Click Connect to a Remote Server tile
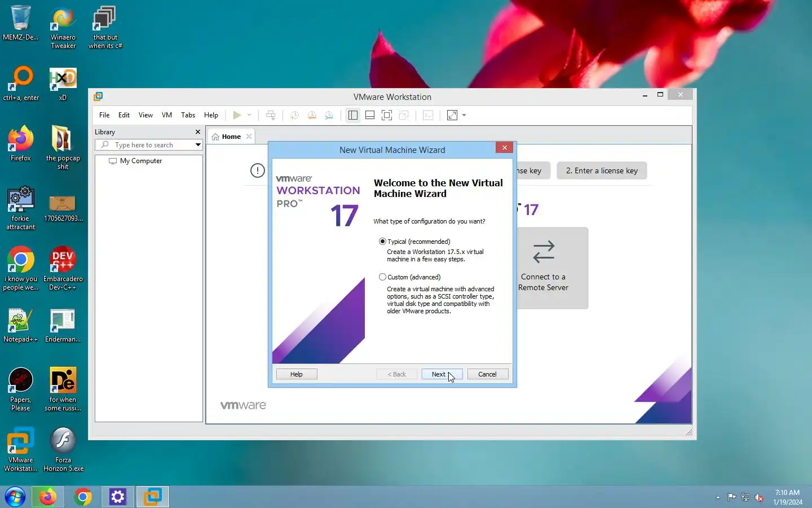This screenshot has height=508, width=812. click(552, 268)
